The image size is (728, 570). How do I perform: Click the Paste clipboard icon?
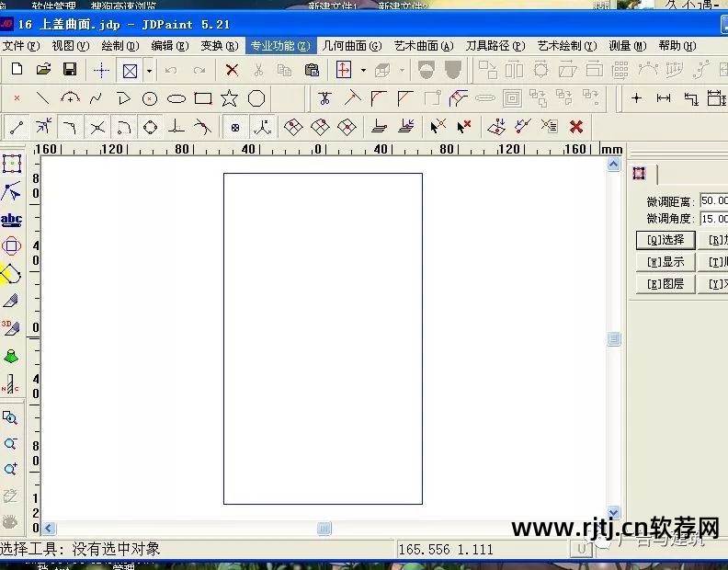click(x=312, y=70)
